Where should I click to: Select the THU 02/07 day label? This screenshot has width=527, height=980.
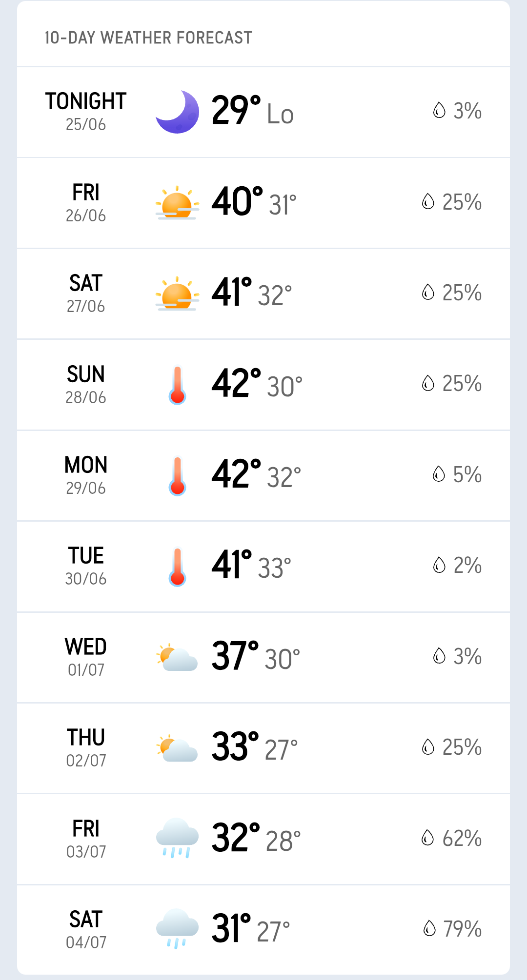pos(86,747)
